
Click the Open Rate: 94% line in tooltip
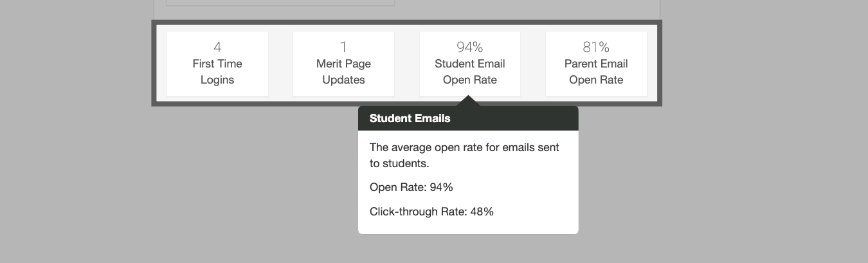coord(411,187)
